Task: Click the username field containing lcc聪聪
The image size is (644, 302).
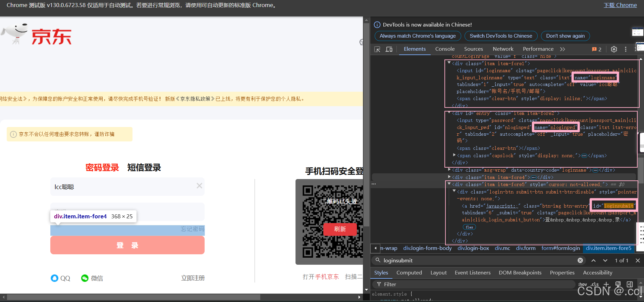Action: coord(127,186)
